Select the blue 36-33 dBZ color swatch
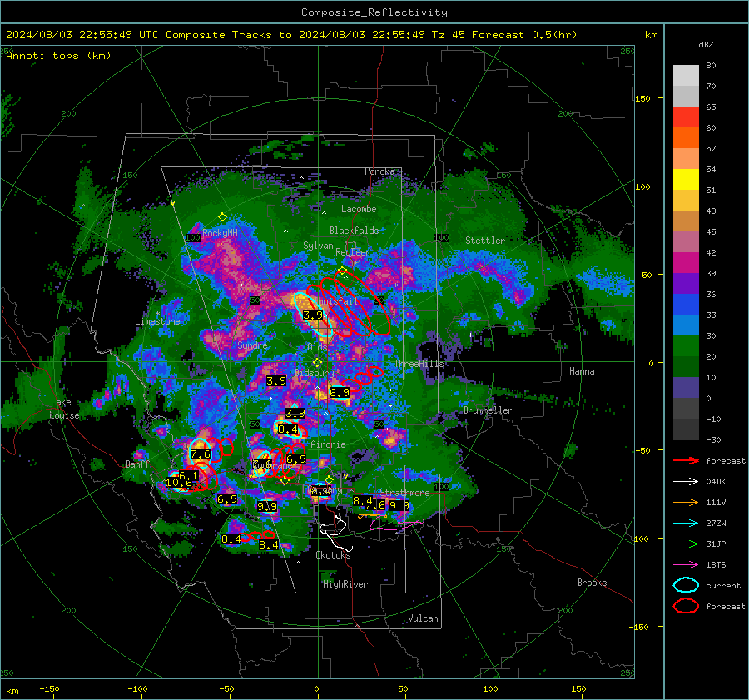 [x=686, y=305]
